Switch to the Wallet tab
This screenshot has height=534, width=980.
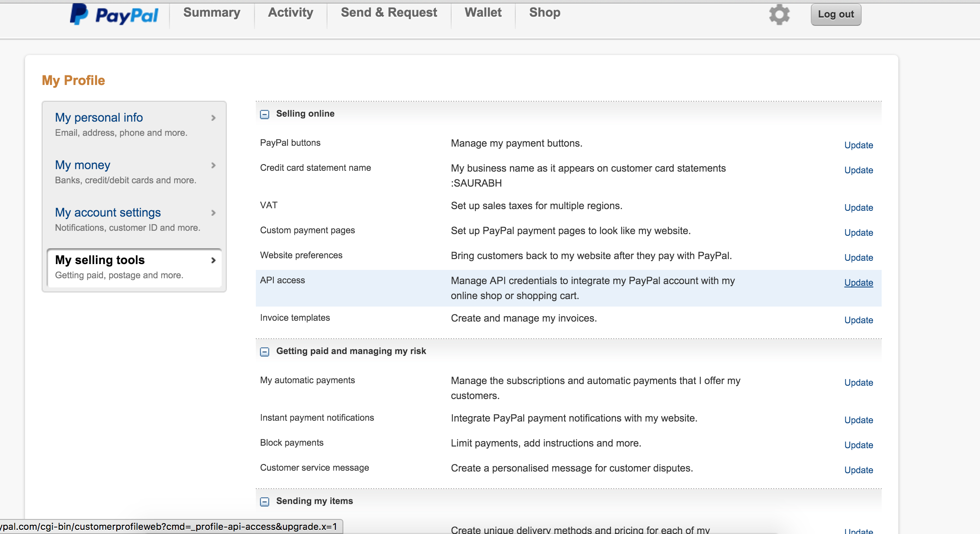[x=483, y=13]
